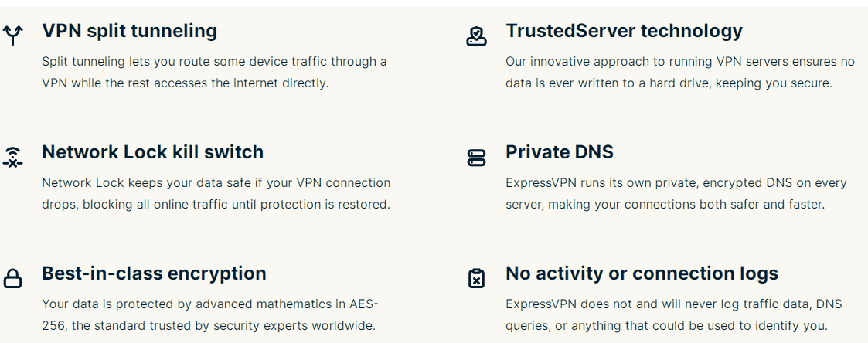Viewport: 868px width, 343px height.
Task: Click the Network Lock wifi icon
Action: (12, 157)
